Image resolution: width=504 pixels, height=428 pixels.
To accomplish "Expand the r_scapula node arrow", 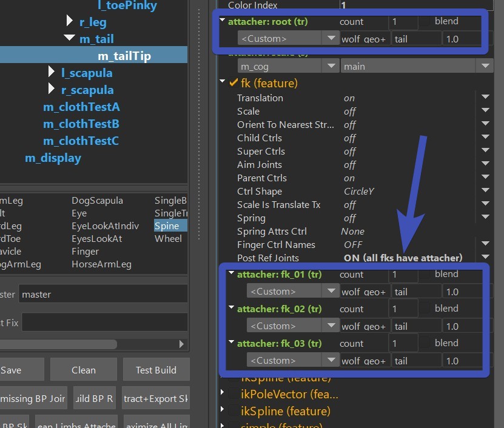I will point(51,89).
